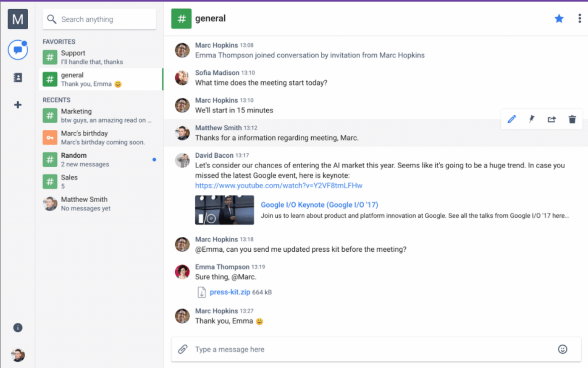Viewport: 588px width, 368px height.
Task: Pin the Matthew Smith message
Action: tap(532, 120)
